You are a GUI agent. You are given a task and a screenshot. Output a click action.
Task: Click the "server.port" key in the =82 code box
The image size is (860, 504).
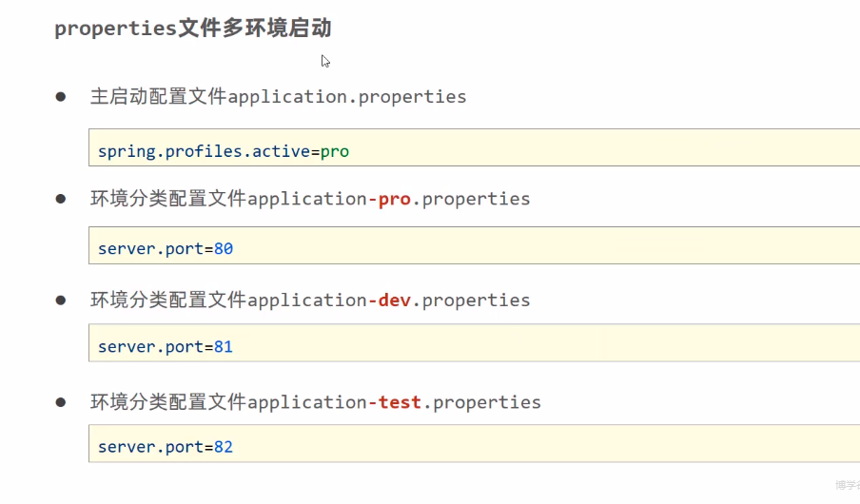(x=150, y=447)
